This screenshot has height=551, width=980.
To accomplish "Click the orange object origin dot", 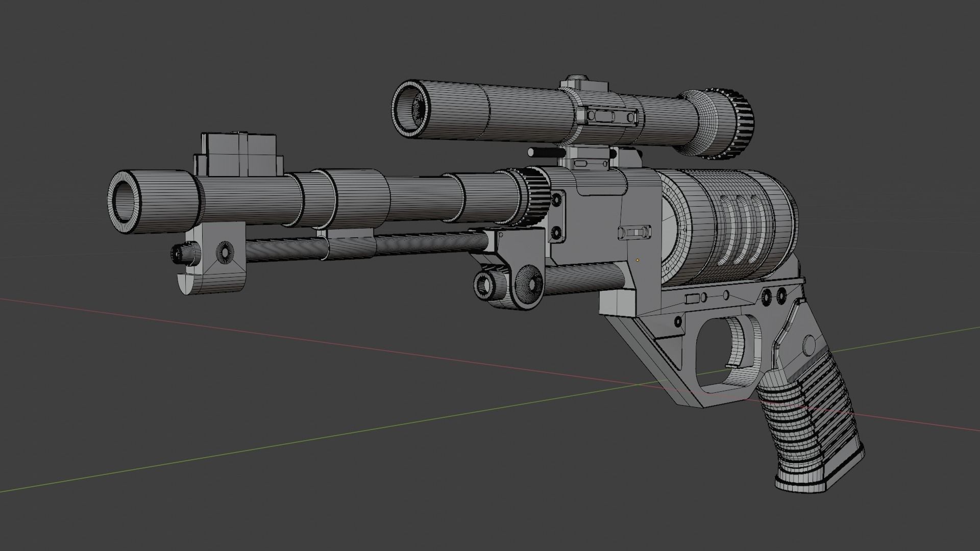I will pyautogui.click(x=638, y=260).
